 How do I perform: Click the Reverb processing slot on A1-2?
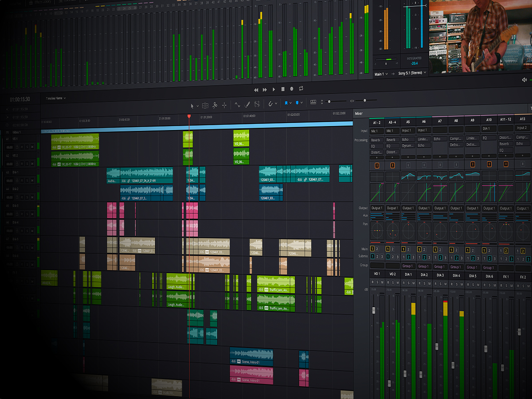coord(377,139)
